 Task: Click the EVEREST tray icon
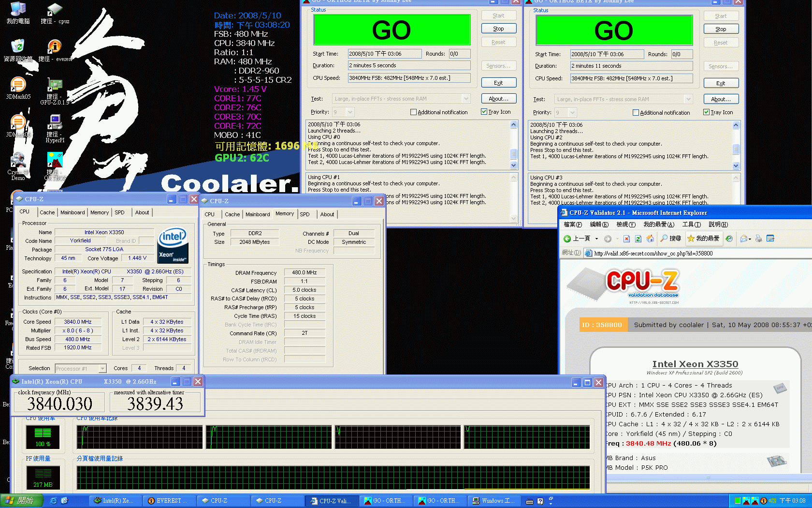tap(764, 501)
